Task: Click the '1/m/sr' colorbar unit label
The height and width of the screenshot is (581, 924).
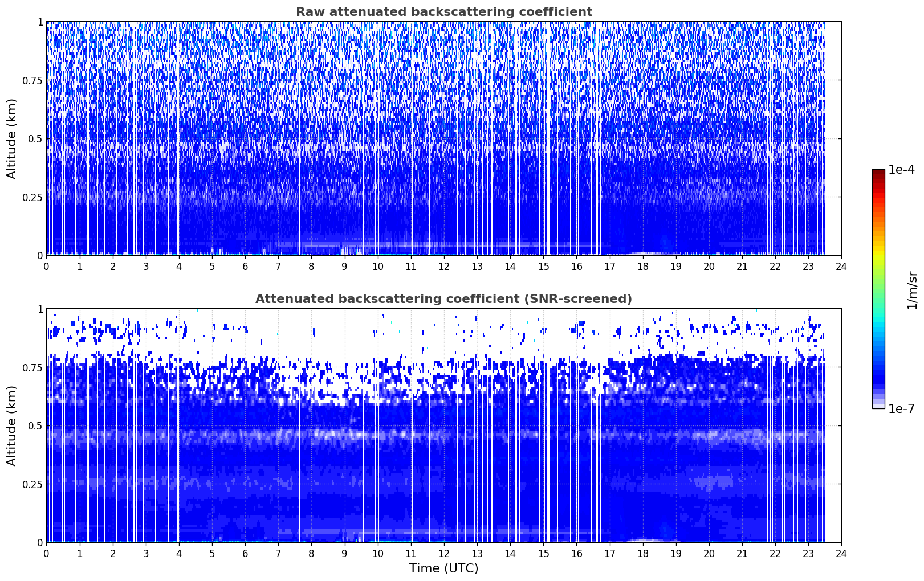Action: pos(912,289)
